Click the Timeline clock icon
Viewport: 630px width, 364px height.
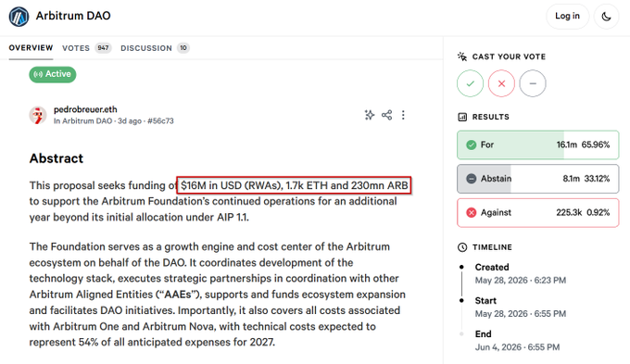pyautogui.click(x=462, y=247)
